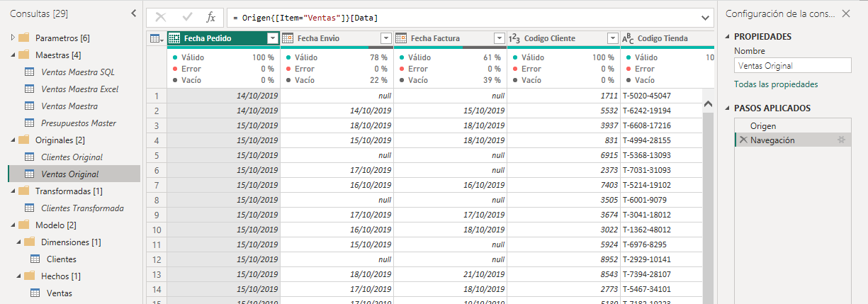
Task: Open Fecha Pedido column filter dropdown
Action: click(273, 38)
